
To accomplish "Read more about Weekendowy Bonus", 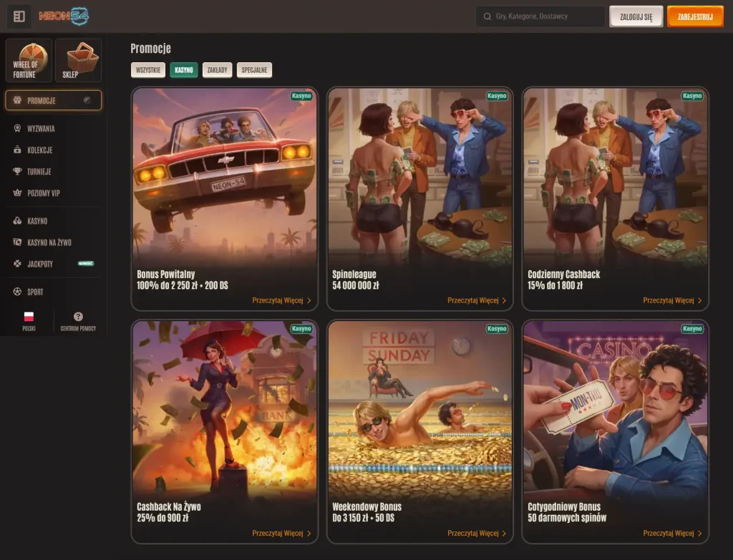I will pyautogui.click(x=477, y=533).
